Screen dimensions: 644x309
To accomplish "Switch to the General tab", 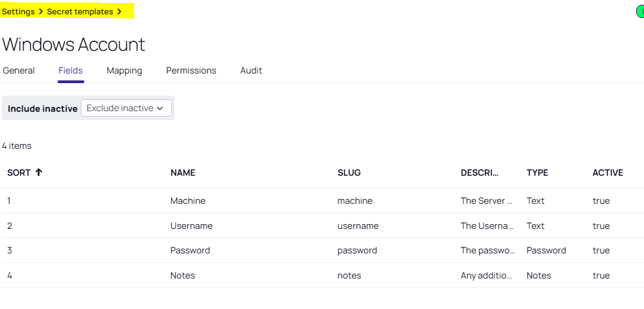I will click(19, 71).
